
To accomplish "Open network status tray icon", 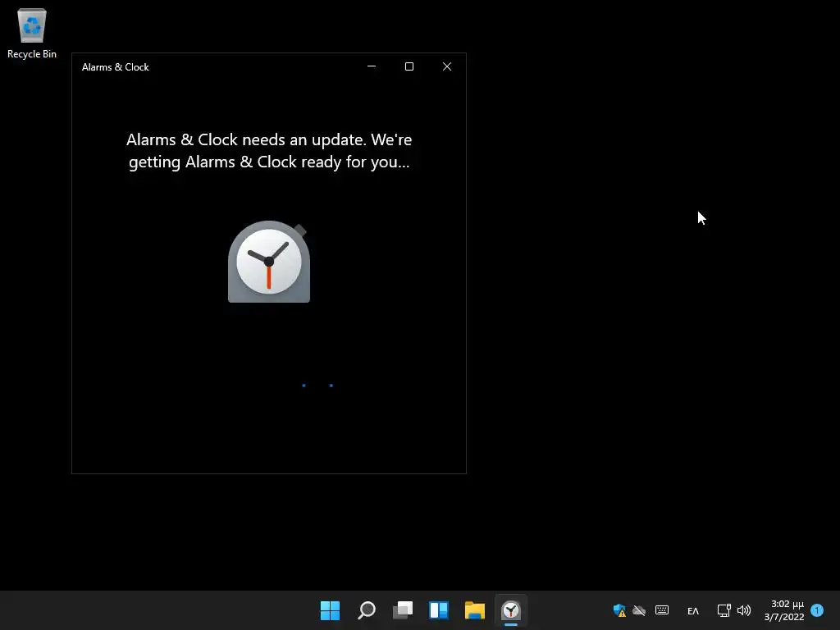I will click(724, 610).
